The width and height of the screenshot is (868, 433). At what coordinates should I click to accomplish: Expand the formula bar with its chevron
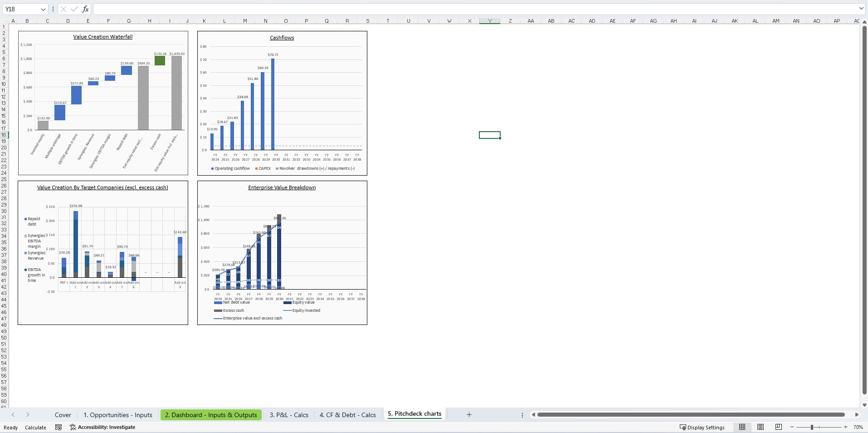861,9
